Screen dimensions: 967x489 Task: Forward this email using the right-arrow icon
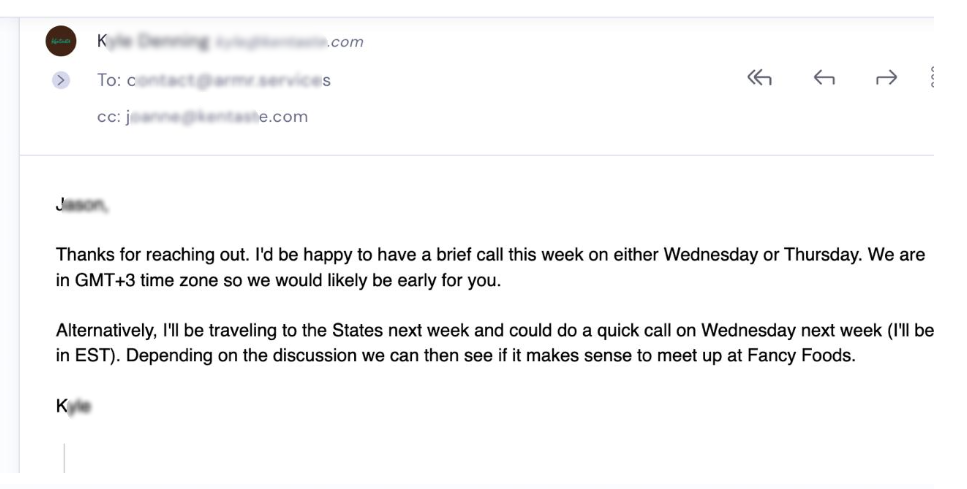click(x=886, y=78)
